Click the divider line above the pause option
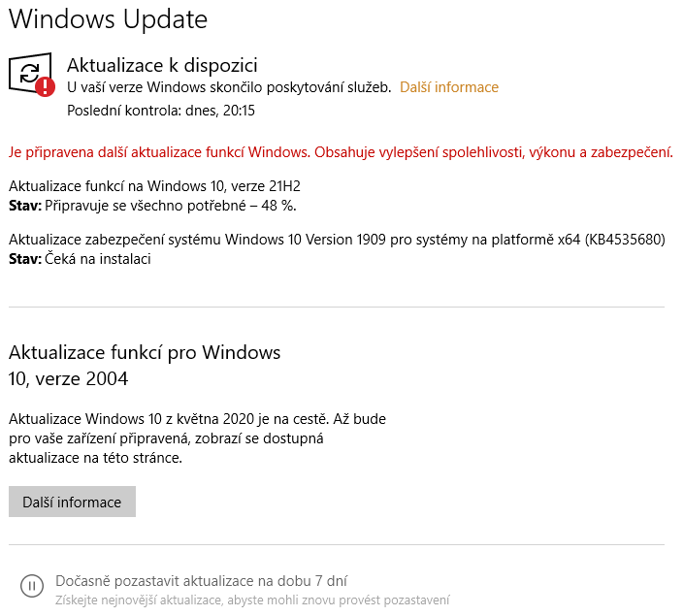This screenshot has height=616, width=684. pos(337,545)
